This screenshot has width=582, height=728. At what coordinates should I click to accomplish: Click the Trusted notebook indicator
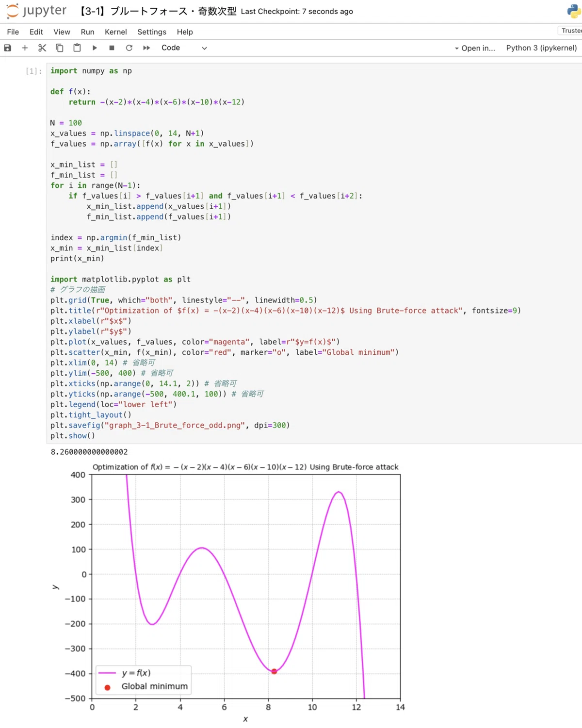click(570, 31)
